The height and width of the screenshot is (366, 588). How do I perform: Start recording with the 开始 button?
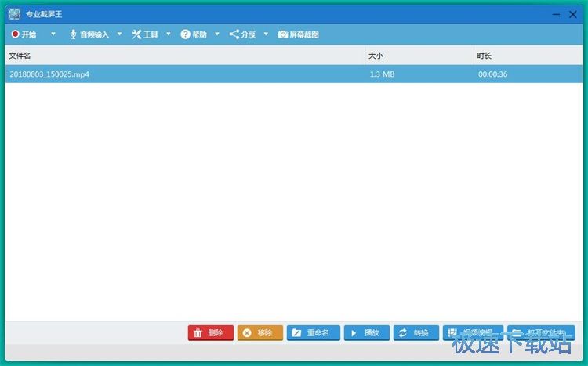[x=24, y=34]
